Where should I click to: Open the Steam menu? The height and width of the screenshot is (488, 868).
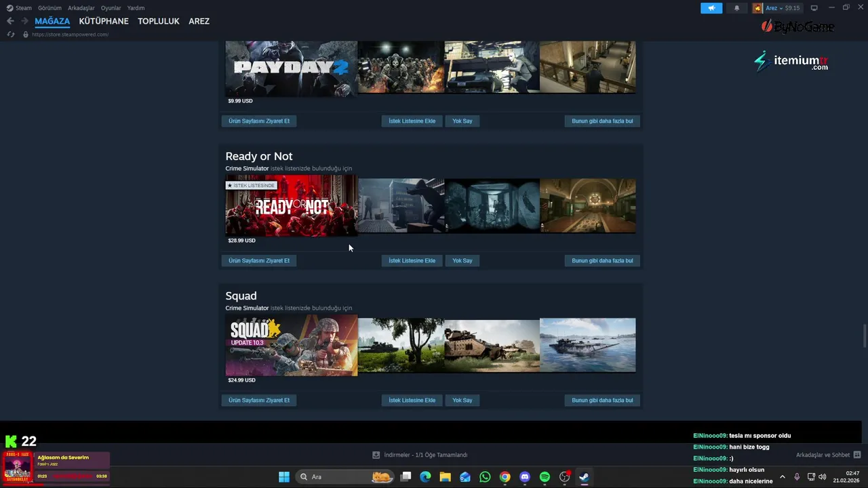(x=24, y=8)
